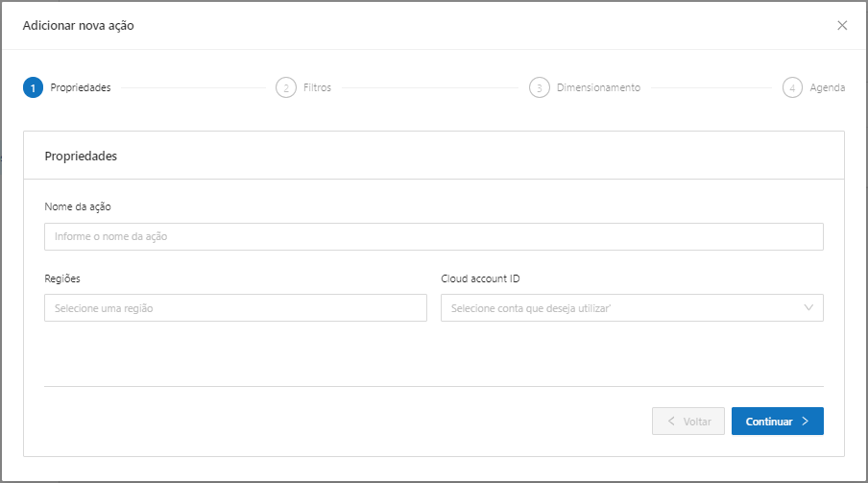Click the step 2 circle icon

(x=285, y=87)
